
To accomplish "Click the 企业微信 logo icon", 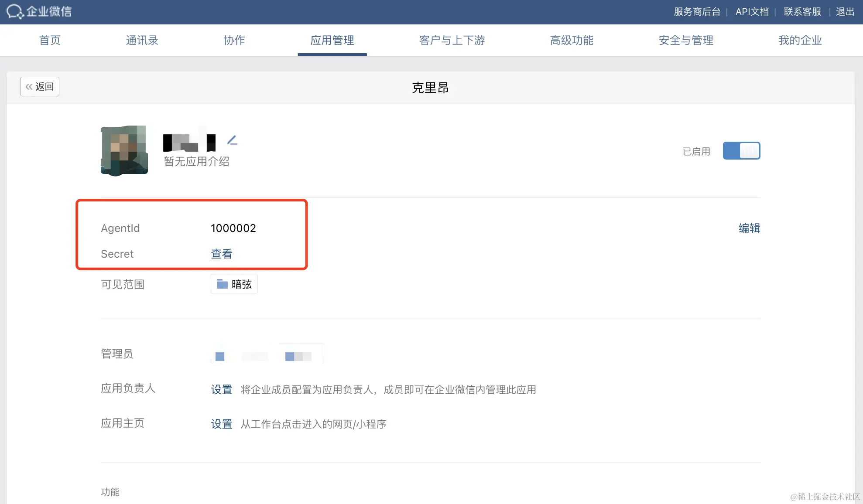I will click(15, 11).
